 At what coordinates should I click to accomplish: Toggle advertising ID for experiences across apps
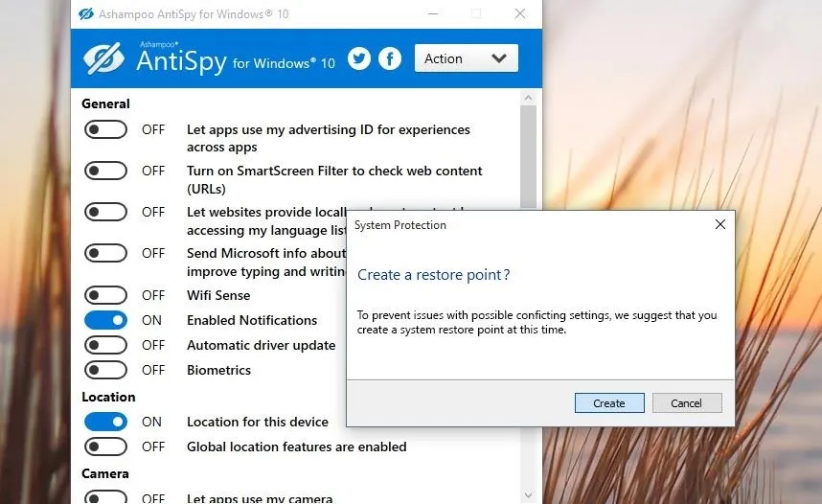(x=105, y=129)
